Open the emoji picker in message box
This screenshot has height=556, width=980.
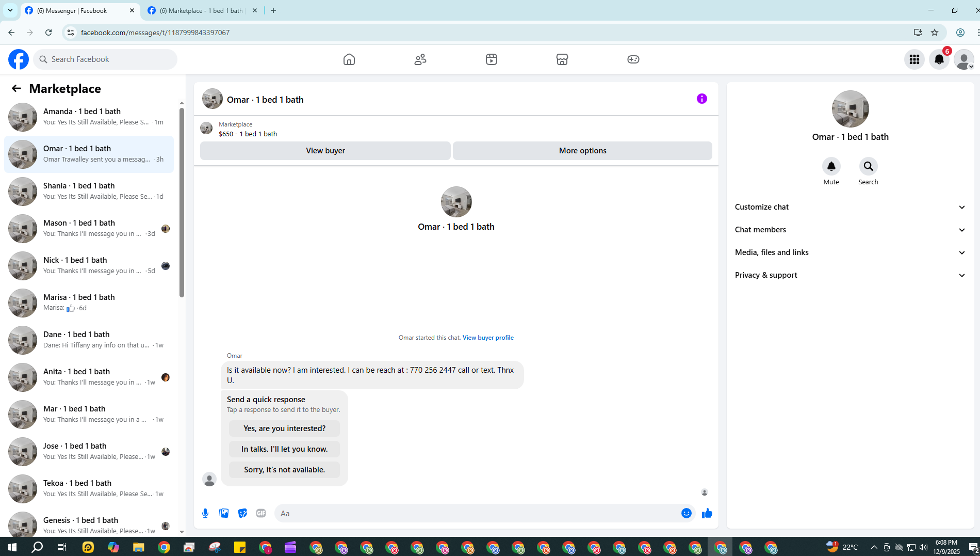point(687,513)
